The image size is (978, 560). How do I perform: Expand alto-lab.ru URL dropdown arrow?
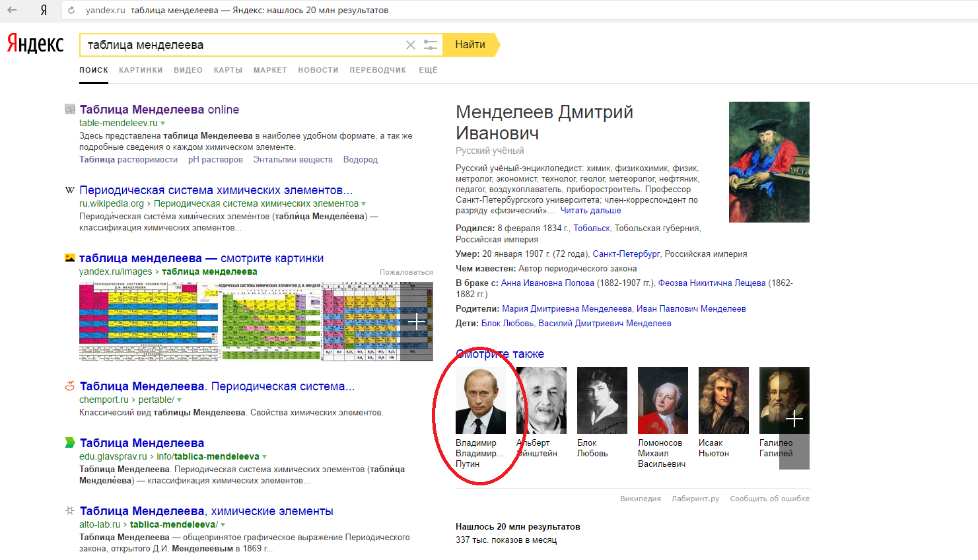(x=223, y=525)
